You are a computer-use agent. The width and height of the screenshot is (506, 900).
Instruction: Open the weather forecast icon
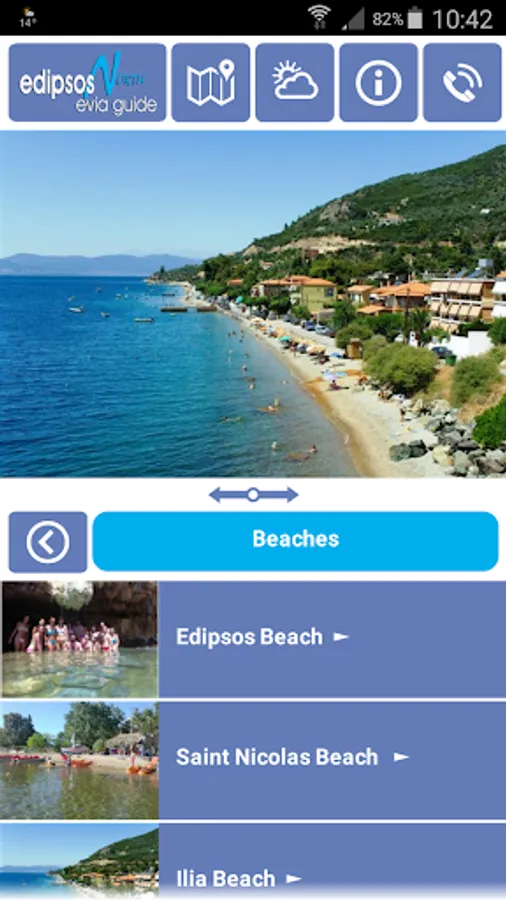point(295,83)
